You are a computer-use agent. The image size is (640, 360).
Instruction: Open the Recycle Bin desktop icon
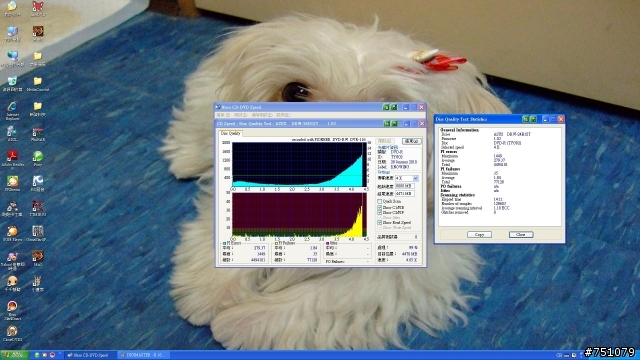coord(13,82)
